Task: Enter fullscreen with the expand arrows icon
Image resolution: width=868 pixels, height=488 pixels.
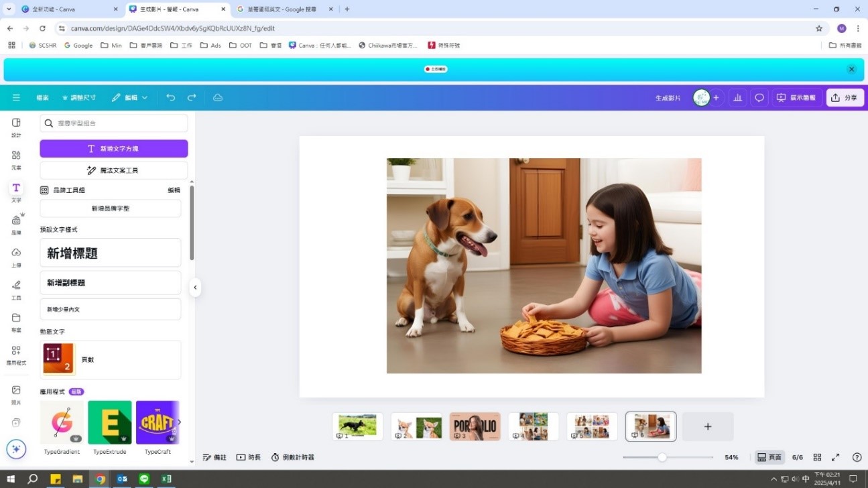Action: (835, 457)
